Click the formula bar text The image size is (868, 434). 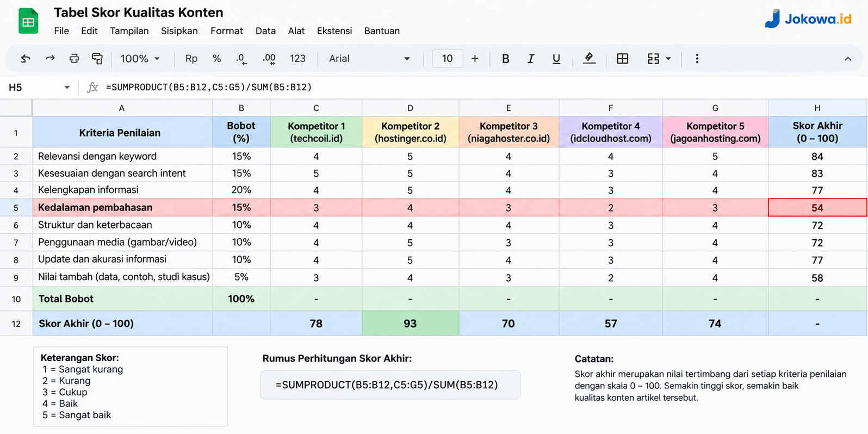coord(209,87)
